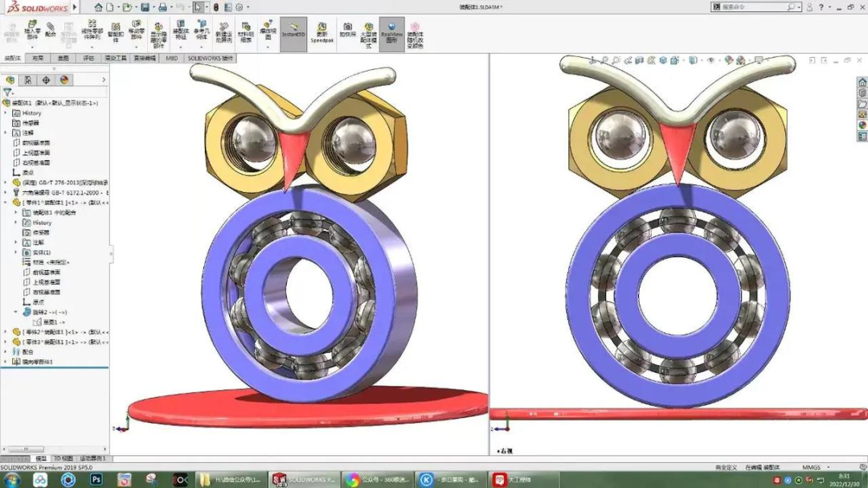Click the Move Component icon
Image resolution: width=868 pixels, height=488 pixels.
pos(137,32)
